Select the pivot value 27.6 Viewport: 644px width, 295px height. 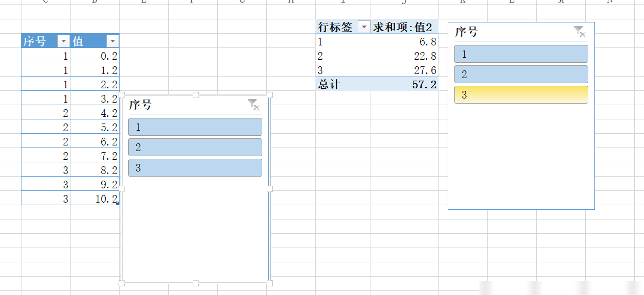pyautogui.click(x=404, y=70)
